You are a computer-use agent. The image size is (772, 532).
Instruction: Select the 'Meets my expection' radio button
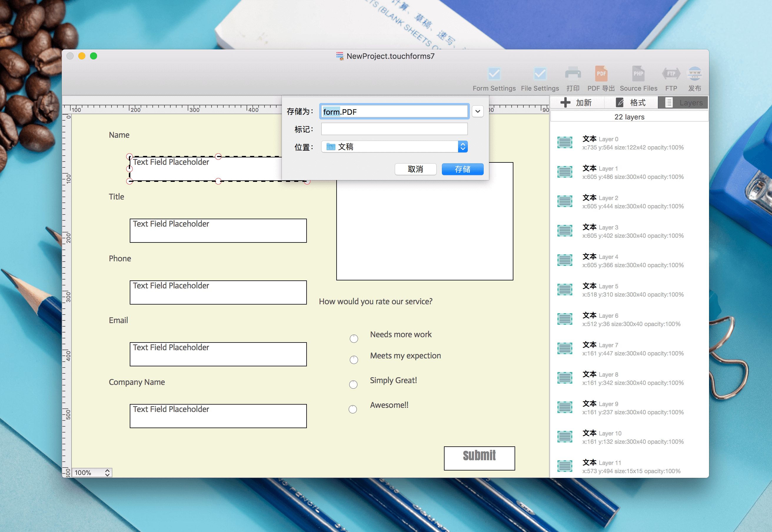click(x=354, y=360)
